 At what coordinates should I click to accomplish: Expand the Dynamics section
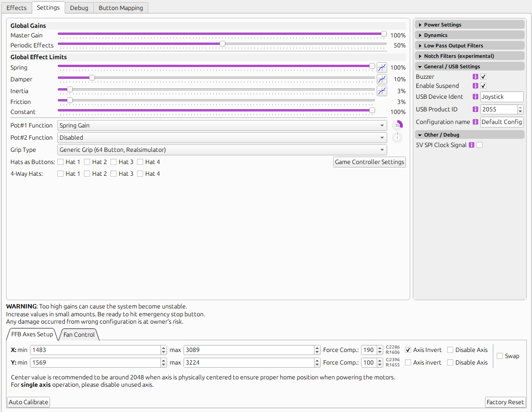pyautogui.click(x=469, y=35)
